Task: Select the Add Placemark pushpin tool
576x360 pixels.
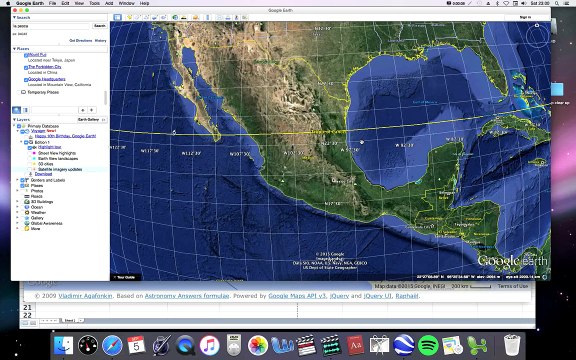Action: (129, 17)
